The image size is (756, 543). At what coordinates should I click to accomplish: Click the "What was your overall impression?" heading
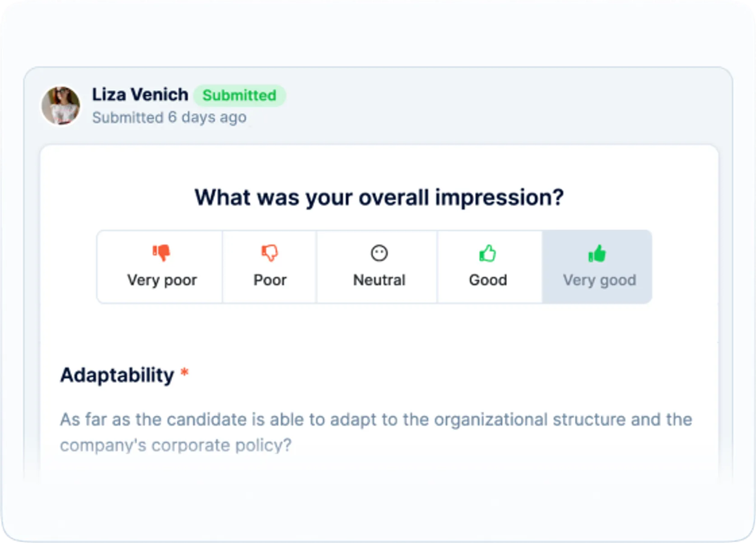379,197
